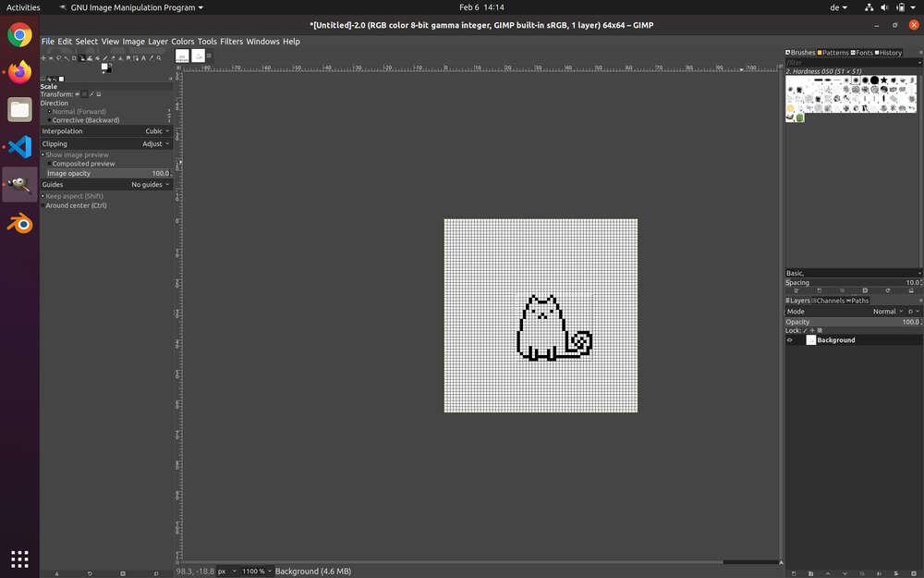Open the GNU Image Manipulation Program app menu
Viewport: 924px width, 578px height.
[131, 7]
